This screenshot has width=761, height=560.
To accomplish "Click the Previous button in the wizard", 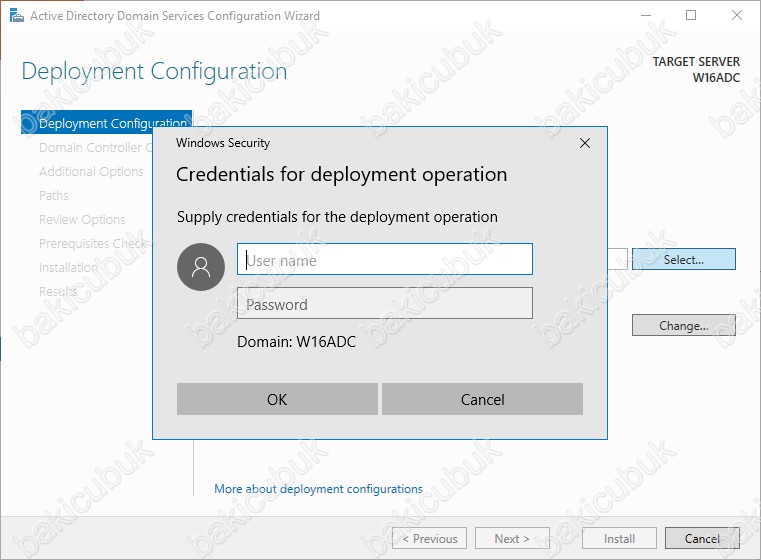I will pos(430,538).
